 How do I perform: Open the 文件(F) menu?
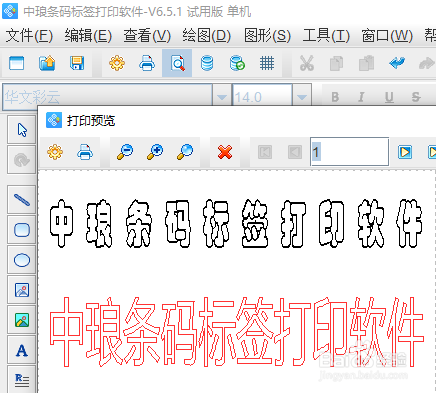29,35
